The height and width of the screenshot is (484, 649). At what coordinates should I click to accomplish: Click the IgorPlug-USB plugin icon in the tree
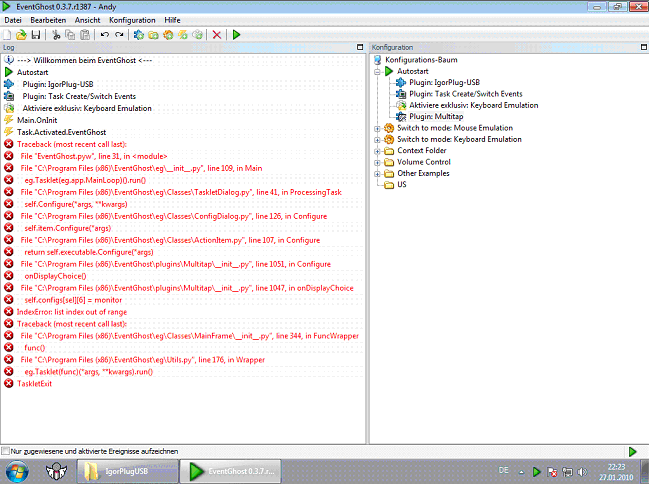[401, 82]
